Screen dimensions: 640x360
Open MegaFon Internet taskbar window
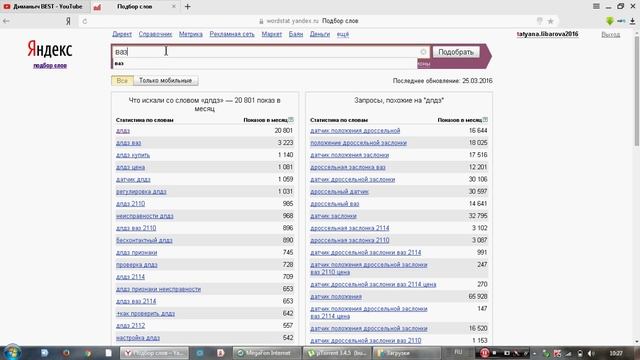(x=267, y=353)
